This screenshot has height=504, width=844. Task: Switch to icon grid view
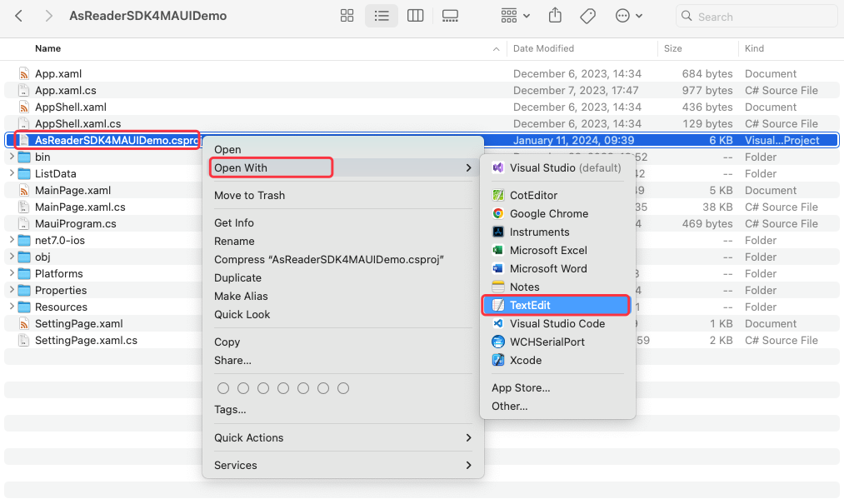click(x=347, y=16)
